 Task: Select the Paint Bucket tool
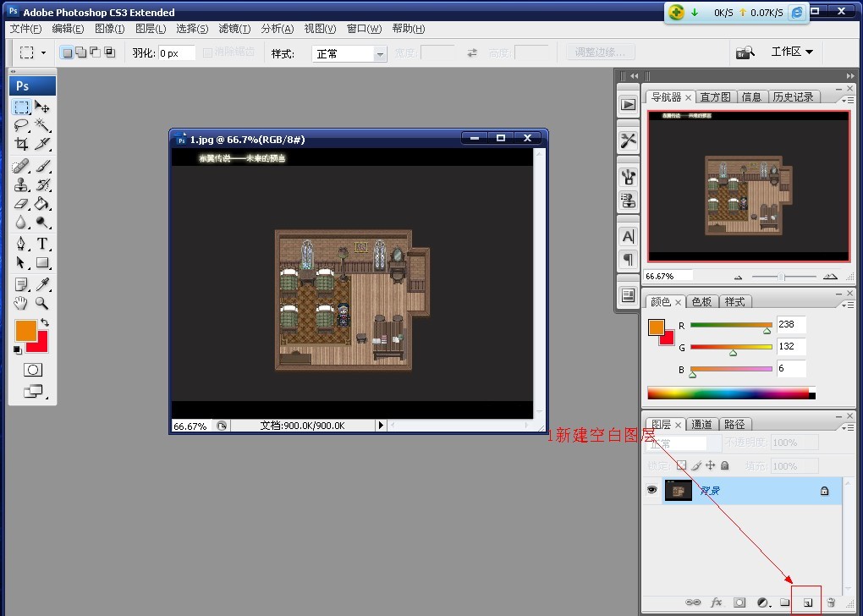42,204
